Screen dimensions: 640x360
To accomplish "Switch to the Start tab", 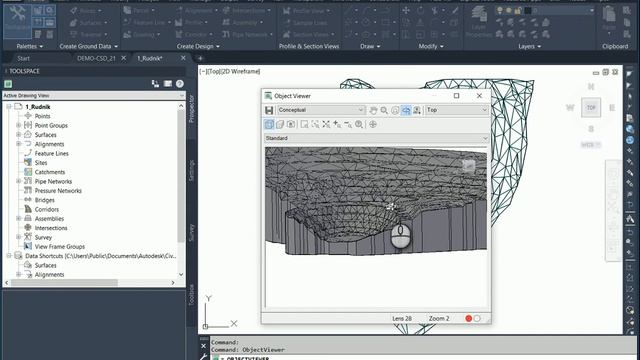I will (x=23, y=58).
